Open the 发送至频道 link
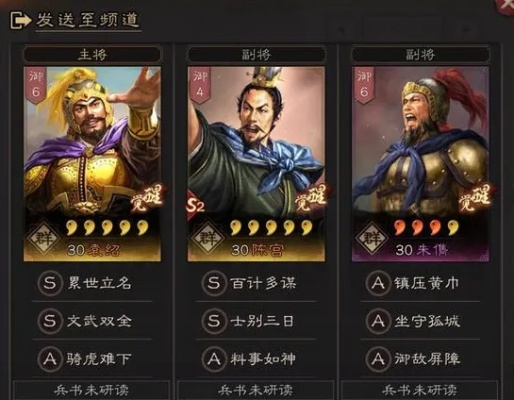The image size is (514, 400). 88,21
